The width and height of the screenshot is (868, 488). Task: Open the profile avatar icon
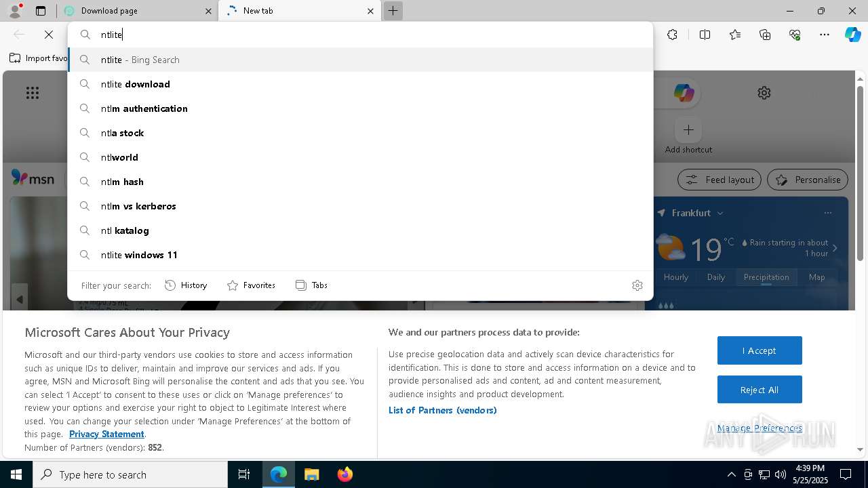[x=15, y=11]
